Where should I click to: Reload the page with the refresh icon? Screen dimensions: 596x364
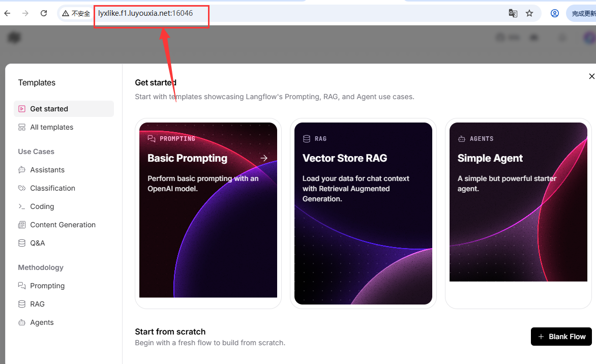pyautogui.click(x=44, y=13)
